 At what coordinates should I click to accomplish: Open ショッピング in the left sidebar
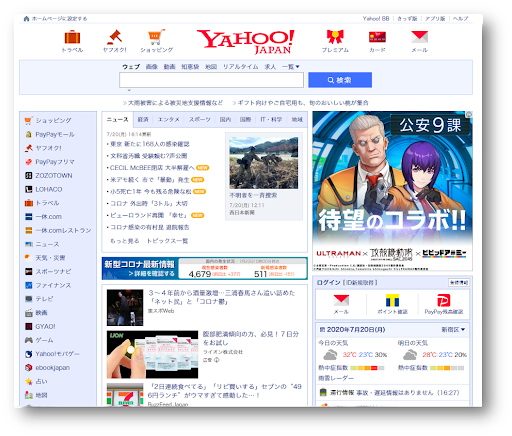tap(53, 120)
